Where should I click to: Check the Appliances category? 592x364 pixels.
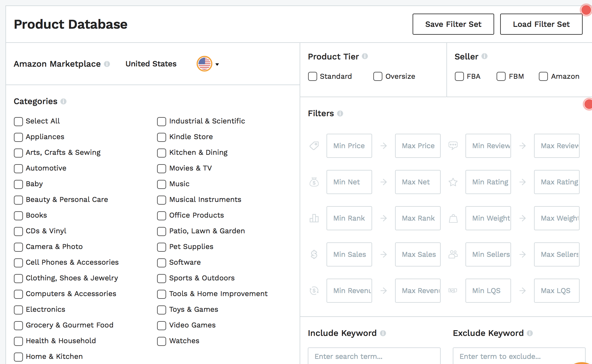coord(18,137)
